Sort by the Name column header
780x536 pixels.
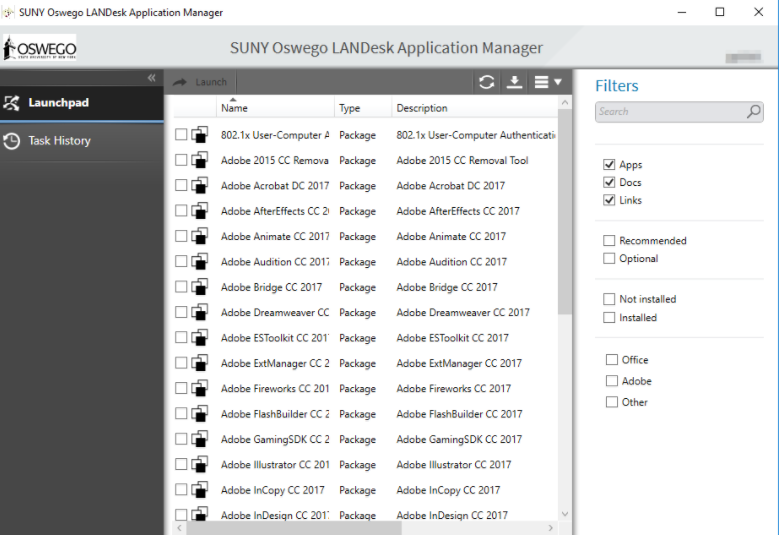[x=275, y=107]
